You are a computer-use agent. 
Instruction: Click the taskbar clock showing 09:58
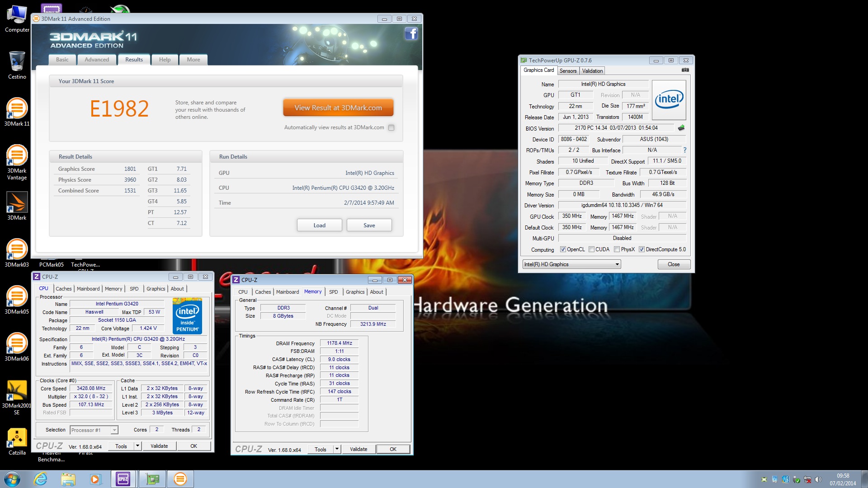pos(843,479)
